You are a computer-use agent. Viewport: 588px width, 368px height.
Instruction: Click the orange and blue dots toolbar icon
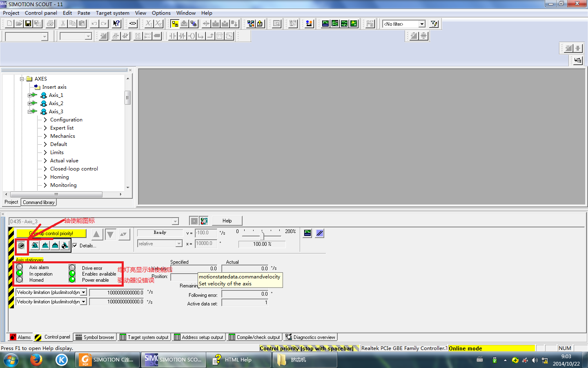(x=309, y=24)
